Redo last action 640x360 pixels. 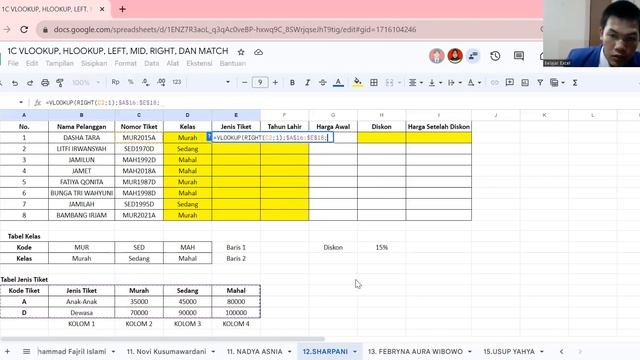[30, 83]
